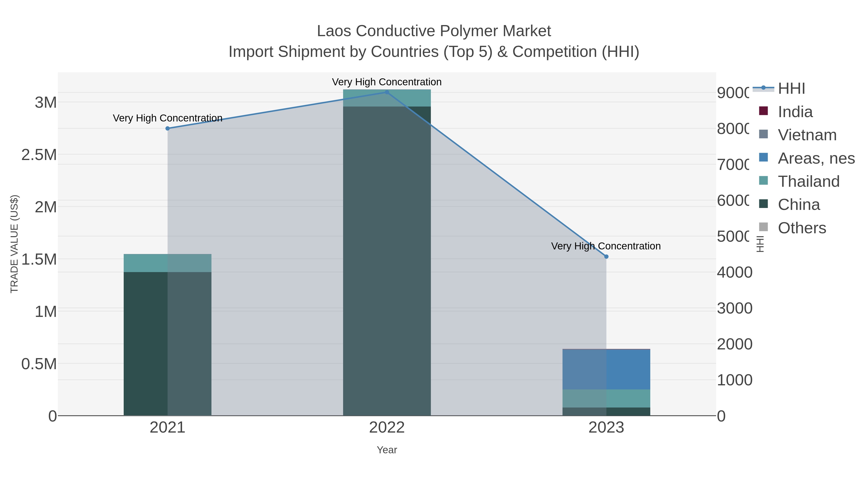The width and height of the screenshot is (868, 488).
Task: Click the 2022 Thailand bar segment
Action: (x=387, y=98)
